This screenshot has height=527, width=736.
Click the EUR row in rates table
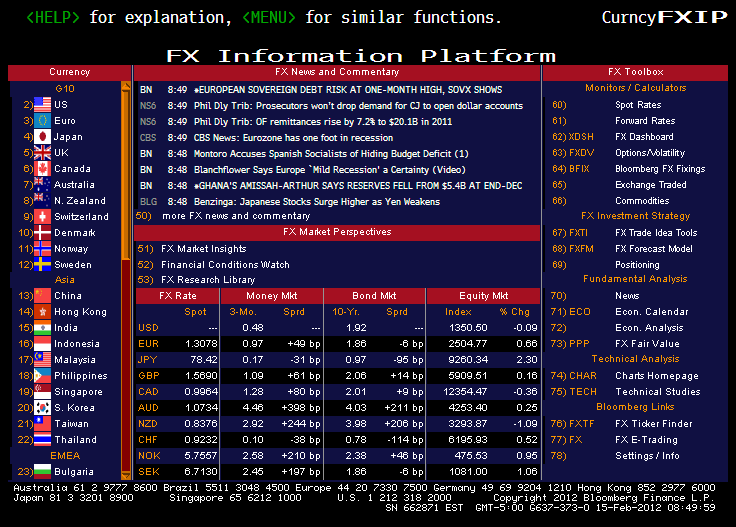click(x=148, y=344)
